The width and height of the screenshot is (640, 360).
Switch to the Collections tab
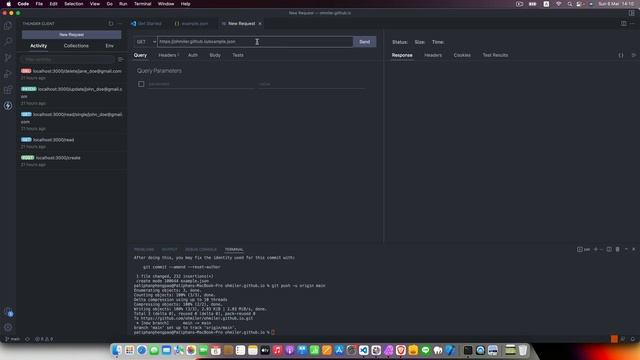coord(76,46)
